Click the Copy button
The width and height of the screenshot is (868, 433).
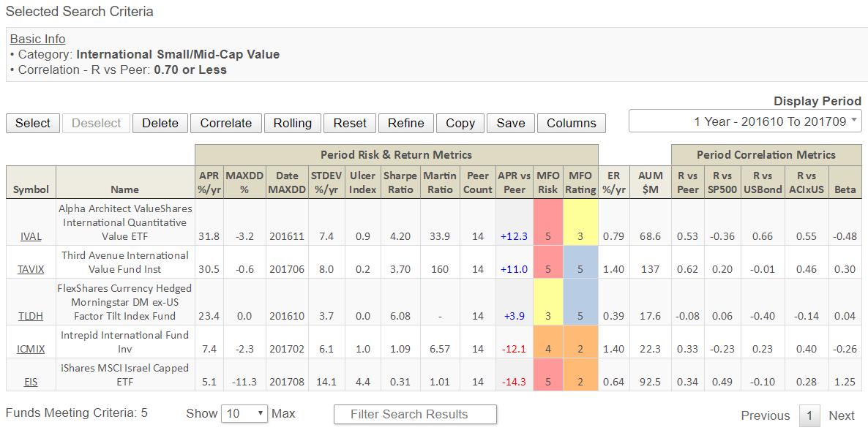[x=460, y=123]
